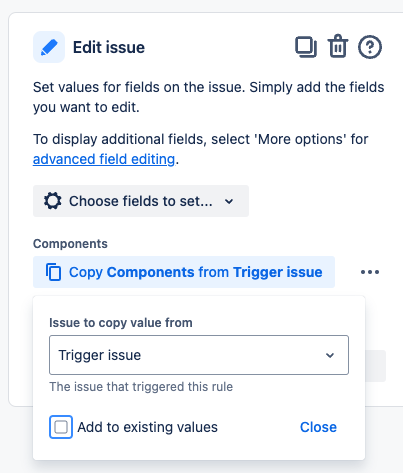
Task: Click the Components field label
Action: (70, 244)
